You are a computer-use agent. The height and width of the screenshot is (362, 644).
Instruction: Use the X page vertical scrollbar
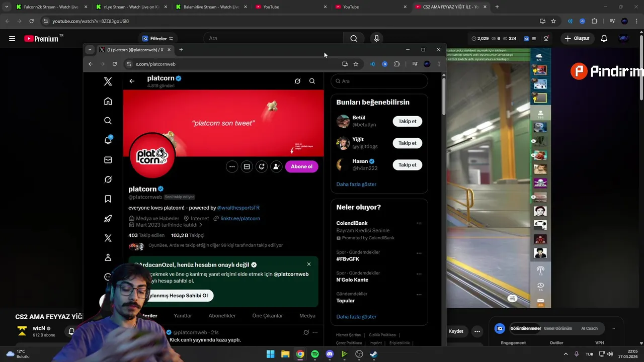(443, 96)
